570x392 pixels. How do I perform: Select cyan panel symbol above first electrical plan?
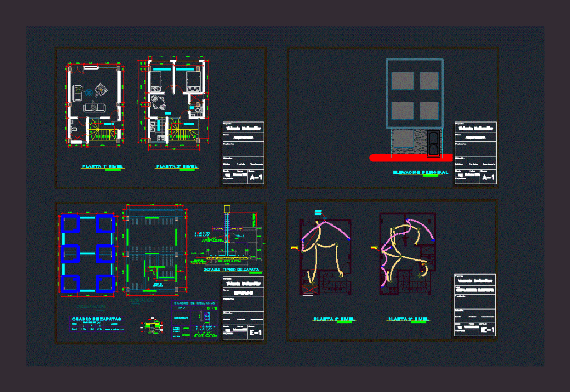pos(318,212)
